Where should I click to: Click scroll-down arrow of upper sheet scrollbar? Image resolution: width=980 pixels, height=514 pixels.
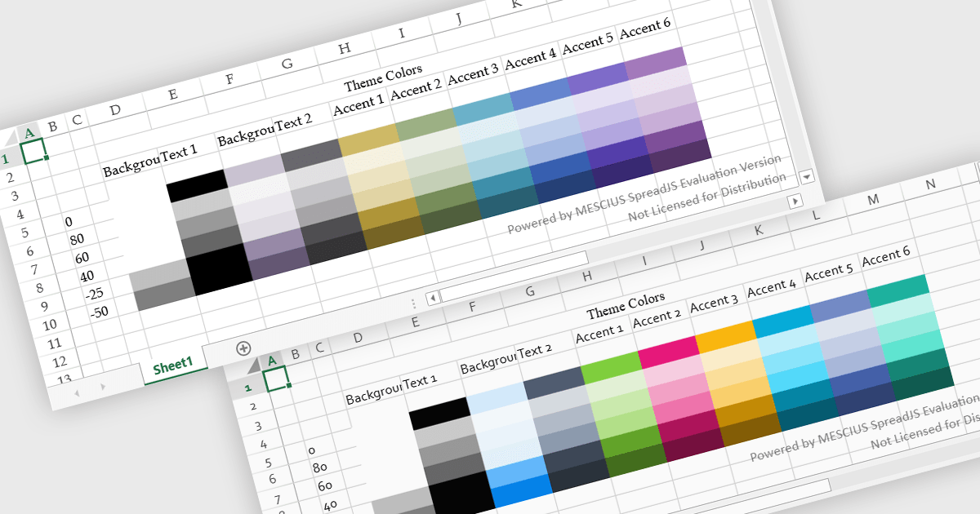tap(806, 176)
